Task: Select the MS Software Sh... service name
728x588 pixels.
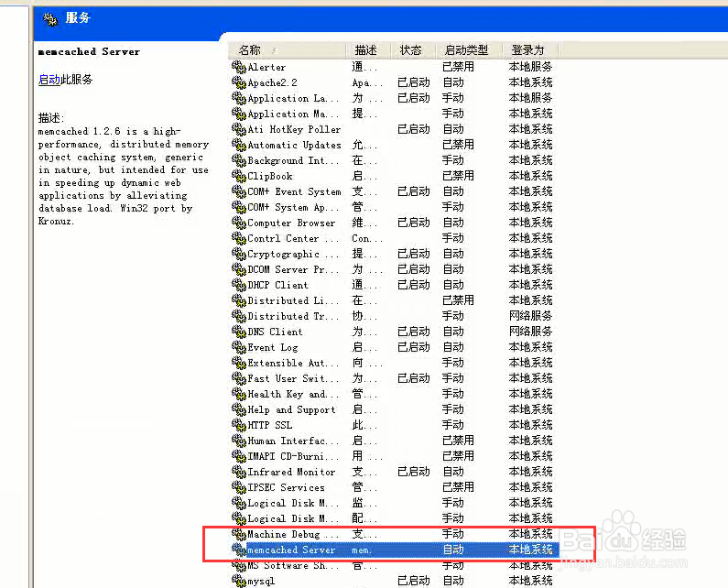Action: [293, 565]
